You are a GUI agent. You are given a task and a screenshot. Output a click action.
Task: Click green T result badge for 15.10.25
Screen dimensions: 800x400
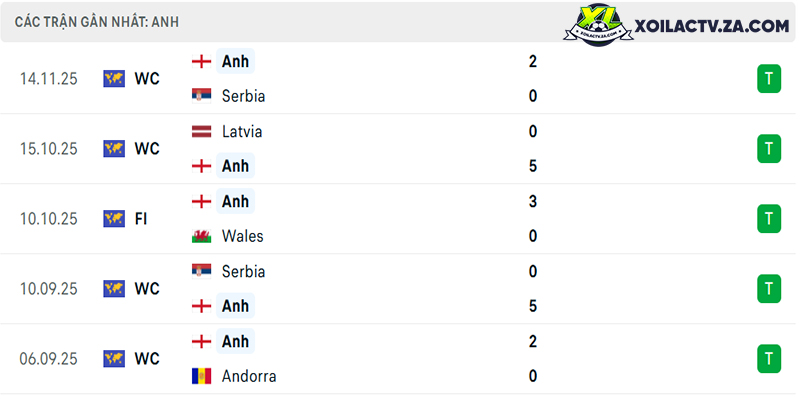click(x=769, y=148)
